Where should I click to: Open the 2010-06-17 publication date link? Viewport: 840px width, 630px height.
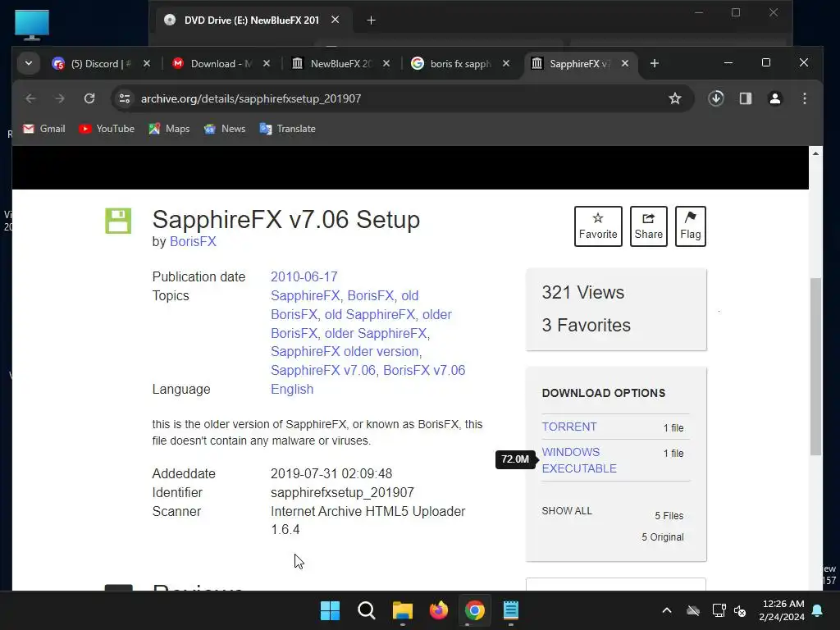click(x=304, y=277)
